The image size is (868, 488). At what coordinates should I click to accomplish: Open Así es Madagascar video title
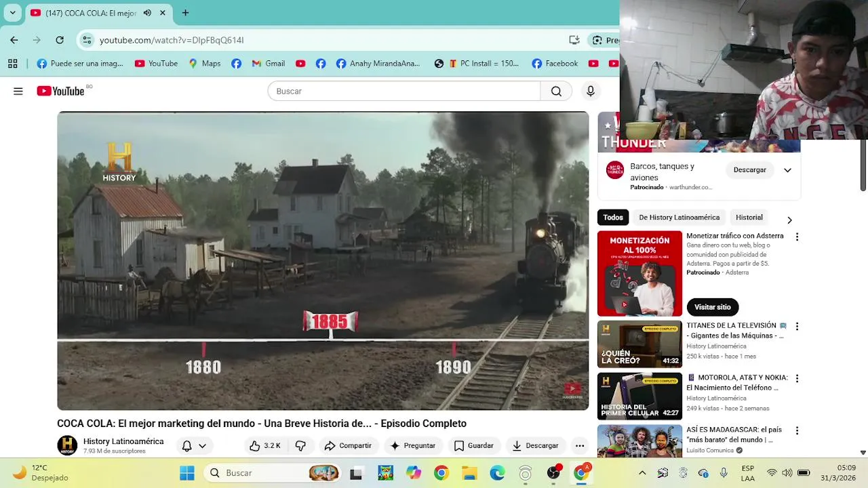click(734, 434)
